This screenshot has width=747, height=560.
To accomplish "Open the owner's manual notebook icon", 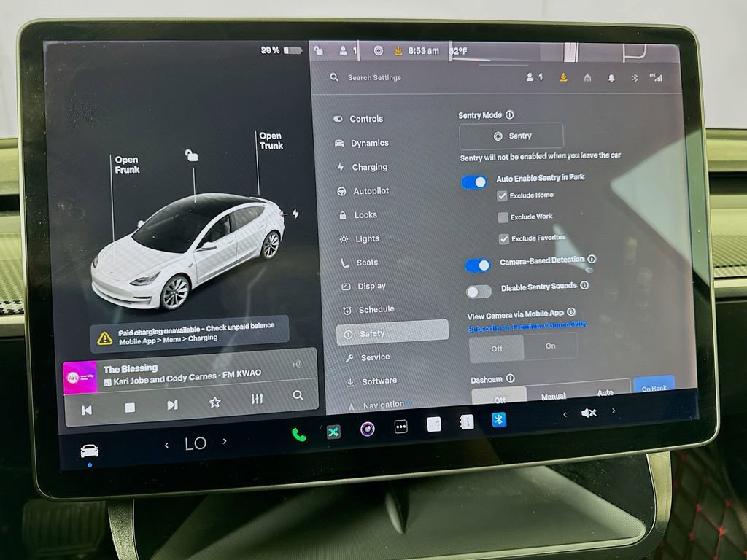I will (x=467, y=422).
